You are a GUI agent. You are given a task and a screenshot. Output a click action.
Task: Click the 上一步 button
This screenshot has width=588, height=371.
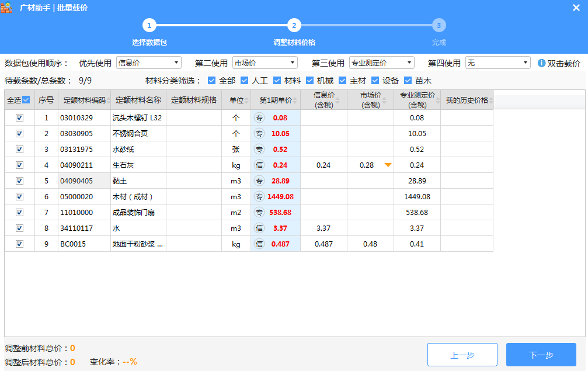(462, 355)
